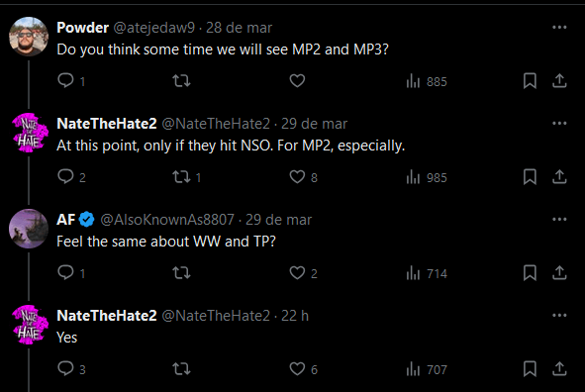Open more options menu on Powder's tweet

(x=559, y=28)
